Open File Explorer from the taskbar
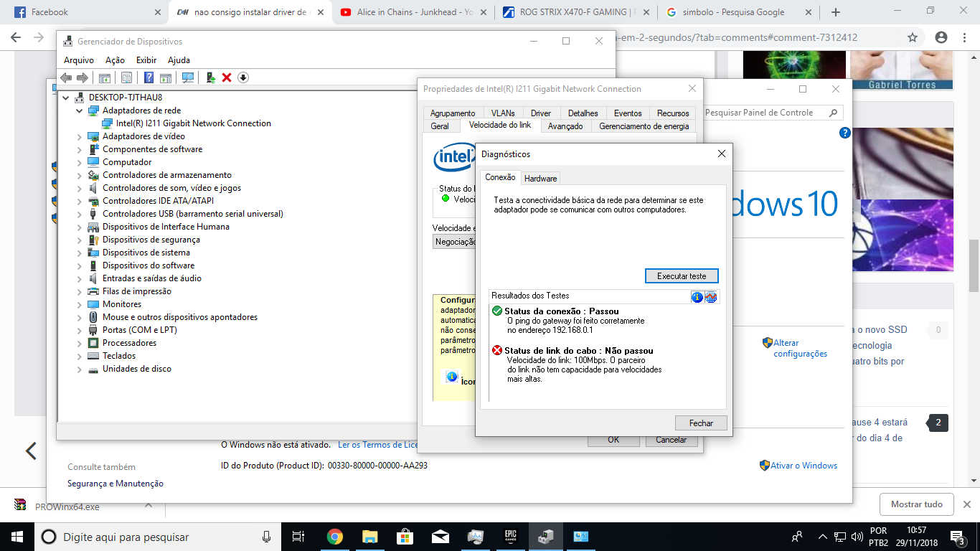 (370, 536)
